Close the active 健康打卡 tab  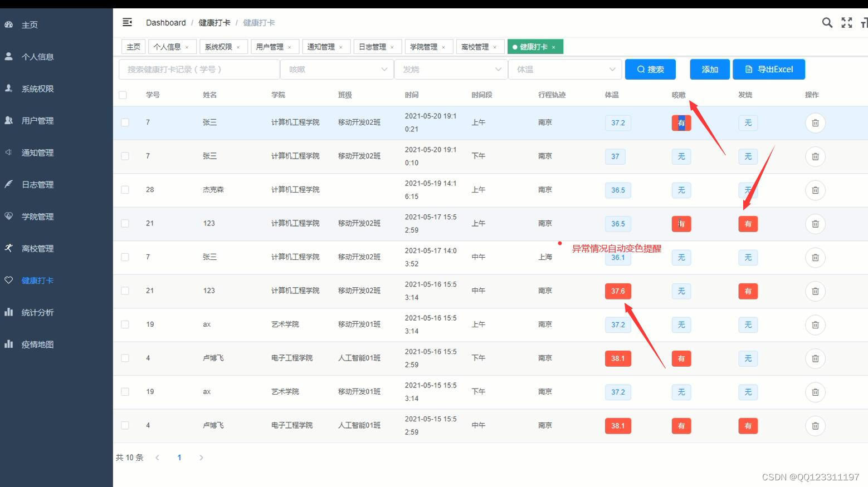coord(553,47)
